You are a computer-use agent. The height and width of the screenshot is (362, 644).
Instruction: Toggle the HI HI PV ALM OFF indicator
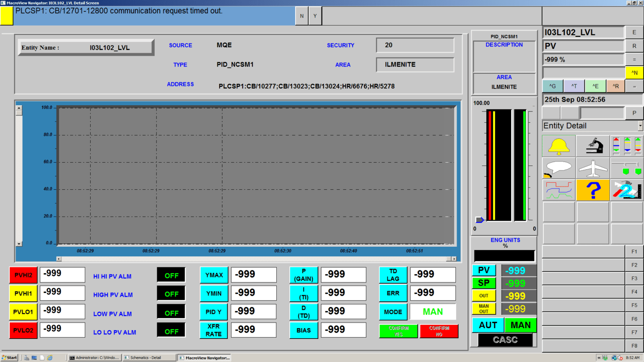point(171,274)
